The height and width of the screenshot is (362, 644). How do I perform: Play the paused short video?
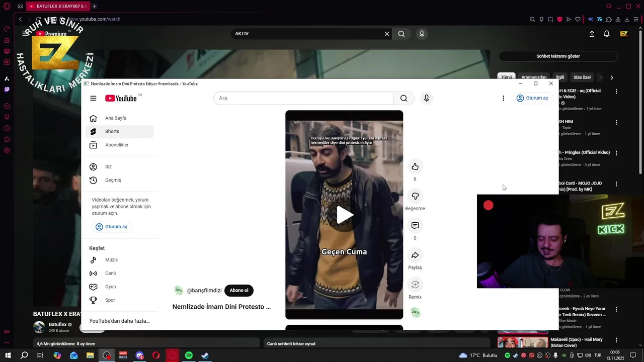coord(345,215)
